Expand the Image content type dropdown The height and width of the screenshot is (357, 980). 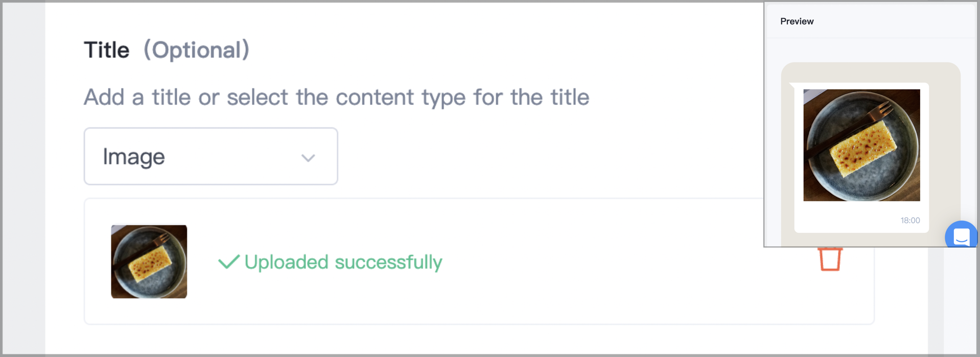click(211, 156)
